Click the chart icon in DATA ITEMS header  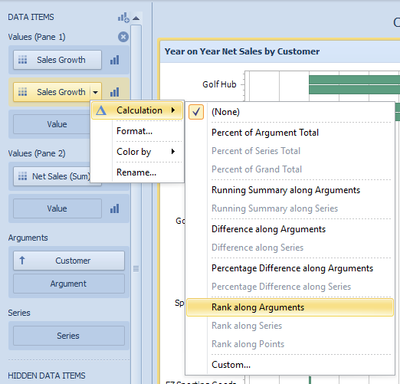pos(123,17)
